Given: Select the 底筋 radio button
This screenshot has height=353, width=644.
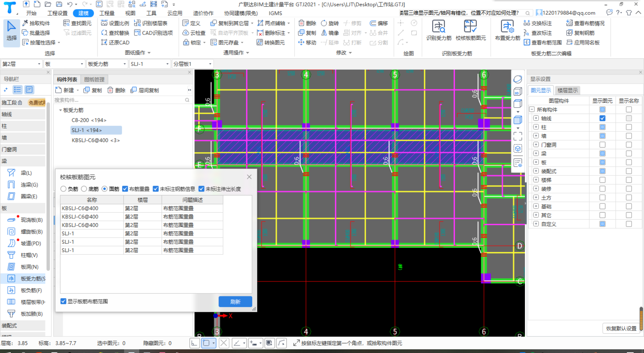Looking at the screenshot, I should click(84, 189).
